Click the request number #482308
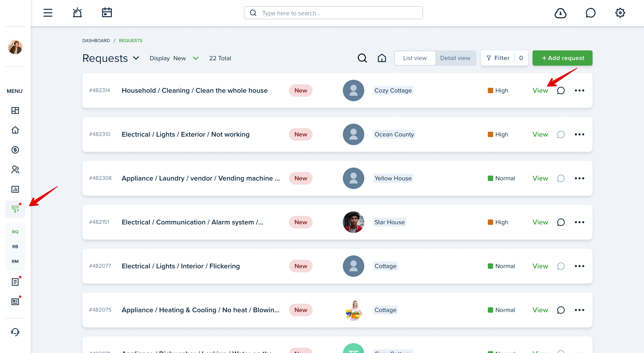 pos(100,178)
